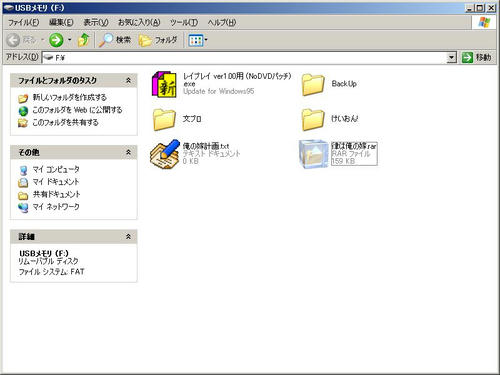Viewport: 500px width, 375px height.
Task: Select the 文プロ folder icon
Action: click(x=164, y=119)
